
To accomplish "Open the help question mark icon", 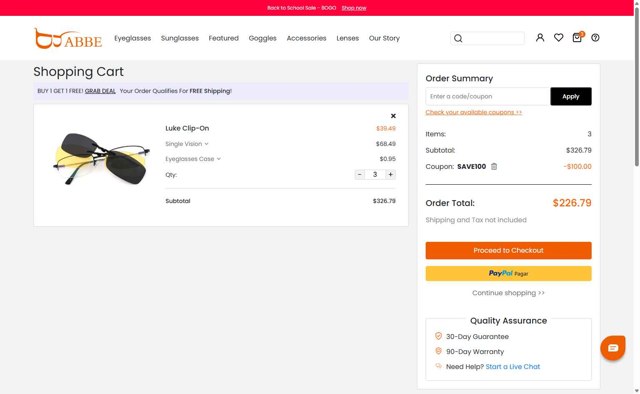I will pos(595,38).
